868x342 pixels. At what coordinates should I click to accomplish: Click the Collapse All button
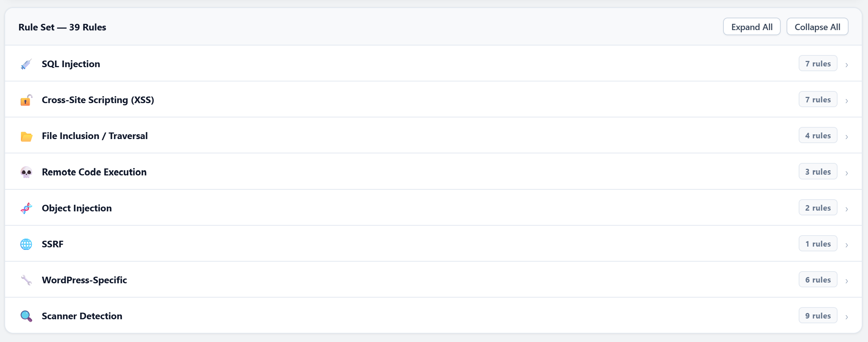pyautogui.click(x=817, y=26)
